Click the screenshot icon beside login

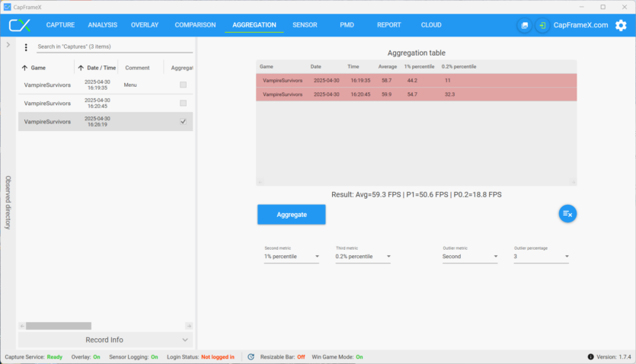coord(525,25)
